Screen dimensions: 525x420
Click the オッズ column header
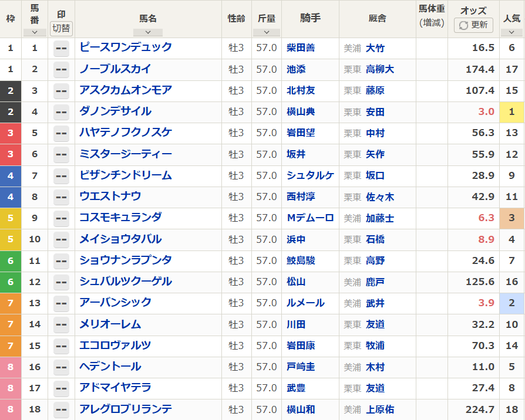coord(473,11)
